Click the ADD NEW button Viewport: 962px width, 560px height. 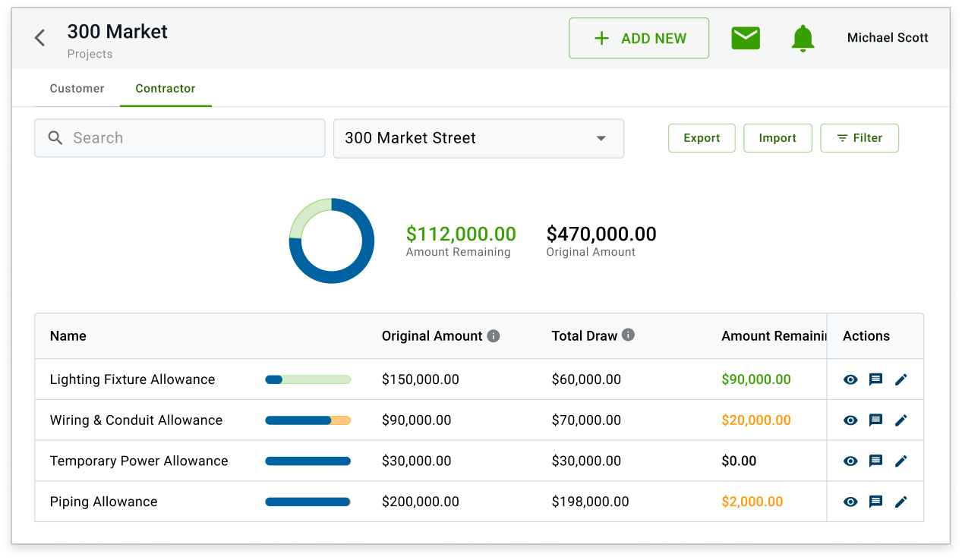(x=639, y=38)
